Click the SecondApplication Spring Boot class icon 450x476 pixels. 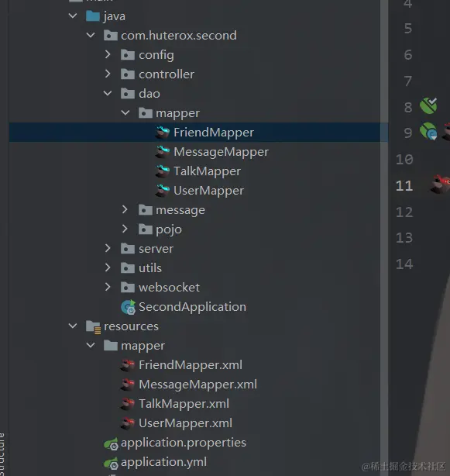point(129,307)
